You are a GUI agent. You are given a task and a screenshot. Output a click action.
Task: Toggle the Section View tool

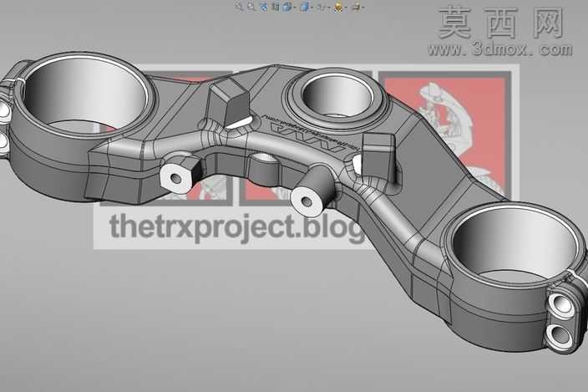[x=276, y=7]
